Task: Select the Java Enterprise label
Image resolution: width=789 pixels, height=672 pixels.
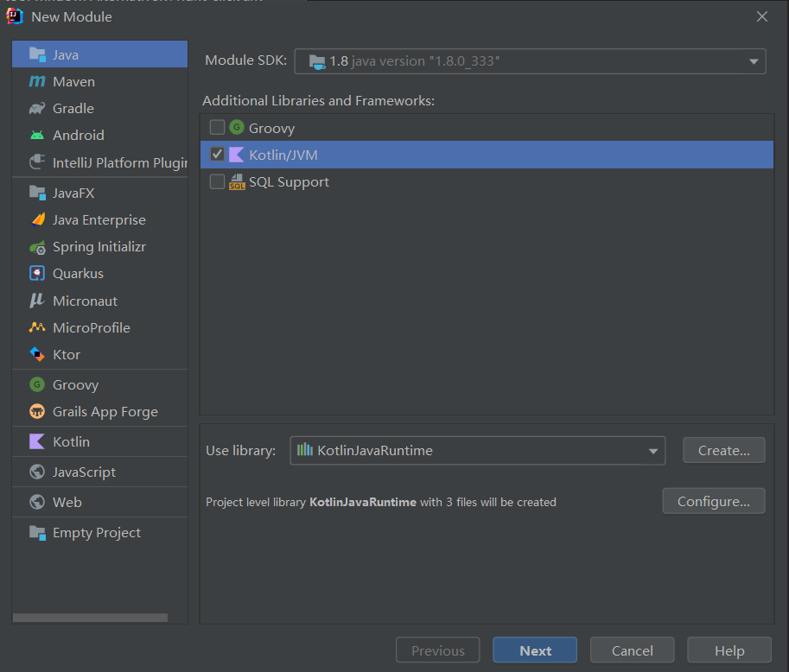Action: (x=99, y=219)
